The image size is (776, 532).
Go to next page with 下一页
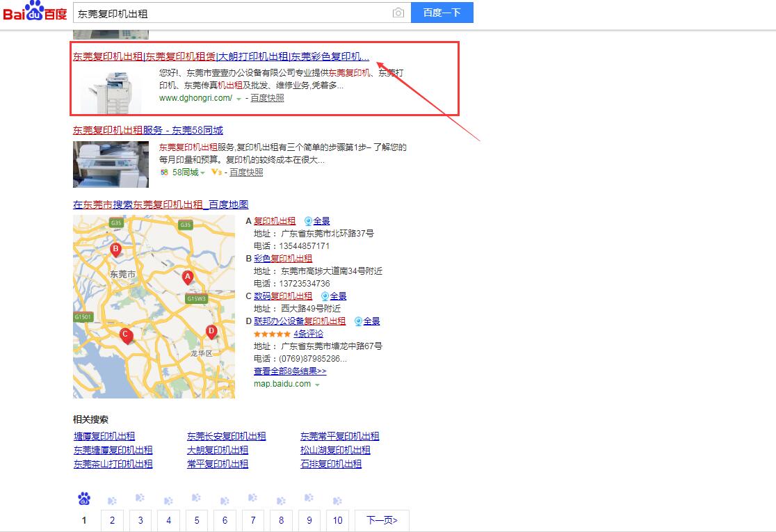point(381,520)
